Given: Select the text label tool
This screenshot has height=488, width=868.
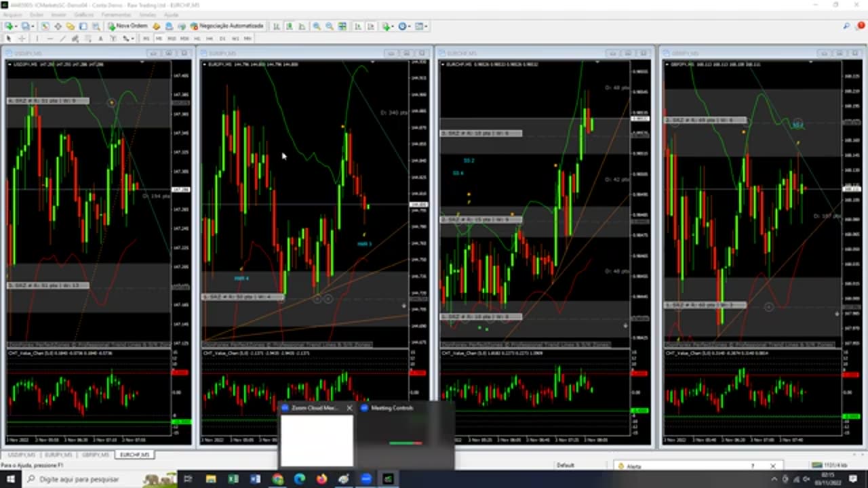Looking at the screenshot, I should [113, 39].
